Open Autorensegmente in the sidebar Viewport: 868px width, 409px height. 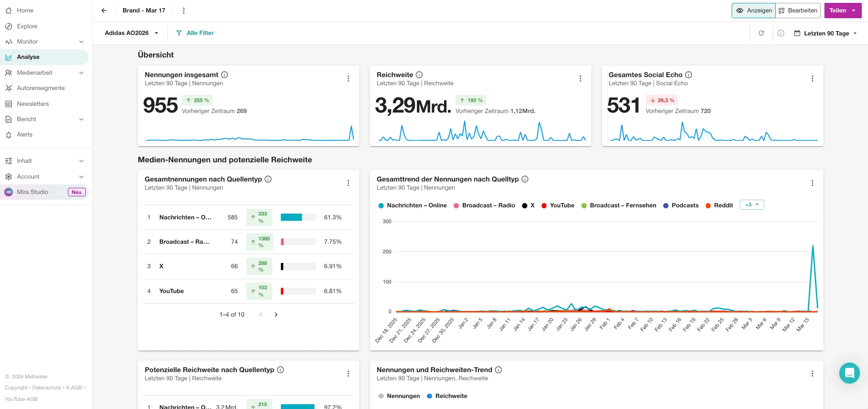(45, 88)
